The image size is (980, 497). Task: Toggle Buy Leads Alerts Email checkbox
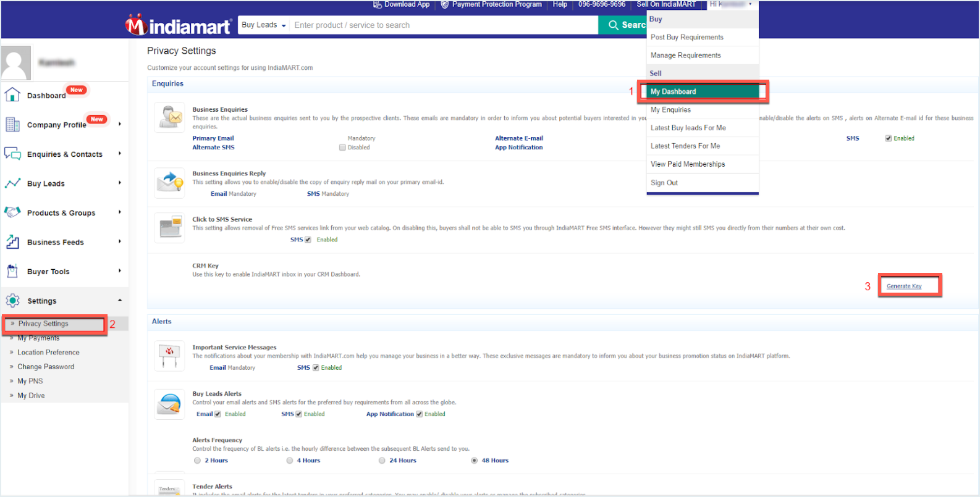pyautogui.click(x=218, y=414)
